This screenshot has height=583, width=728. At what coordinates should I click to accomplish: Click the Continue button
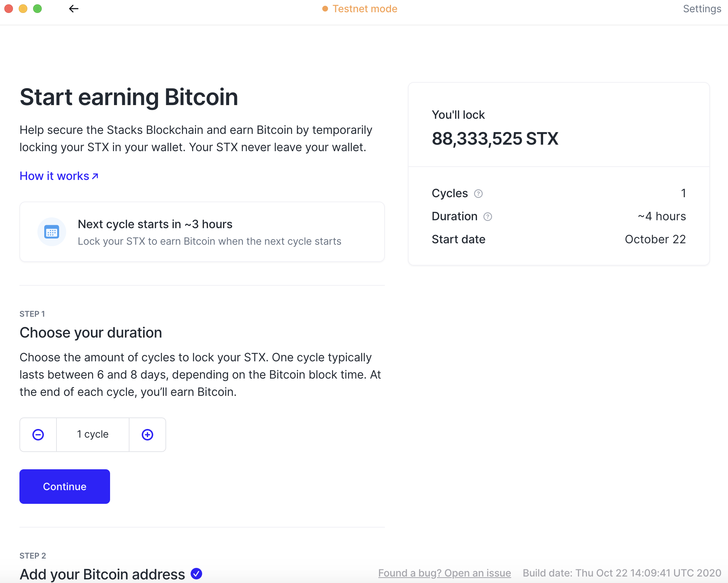point(65,486)
